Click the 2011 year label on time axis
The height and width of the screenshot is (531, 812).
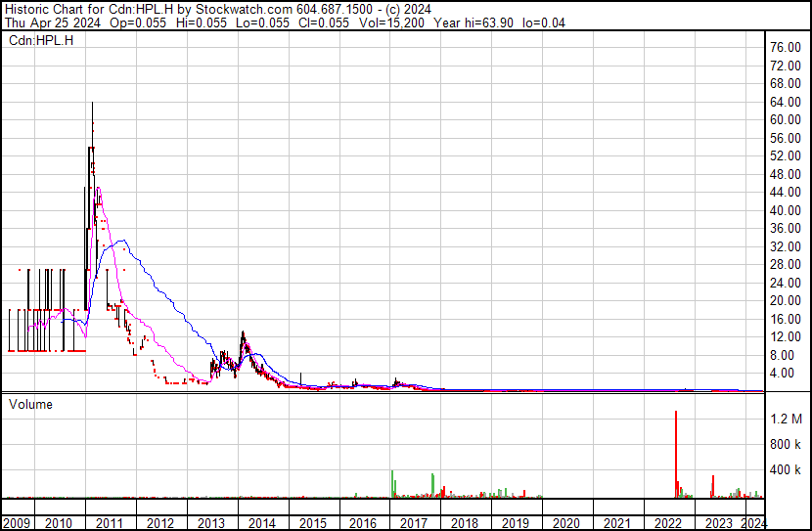click(110, 523)
